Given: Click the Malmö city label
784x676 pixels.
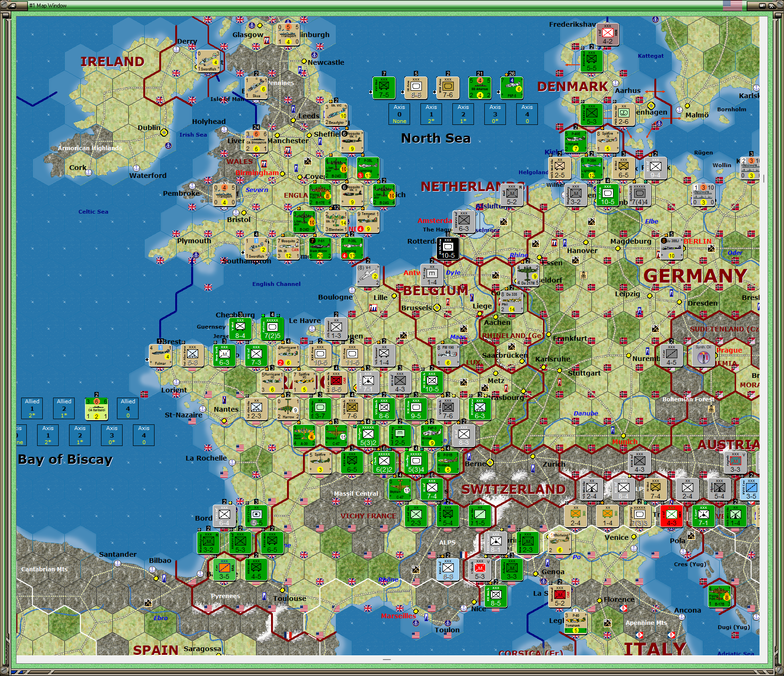Looking at the screenshot, I should 697,115.
